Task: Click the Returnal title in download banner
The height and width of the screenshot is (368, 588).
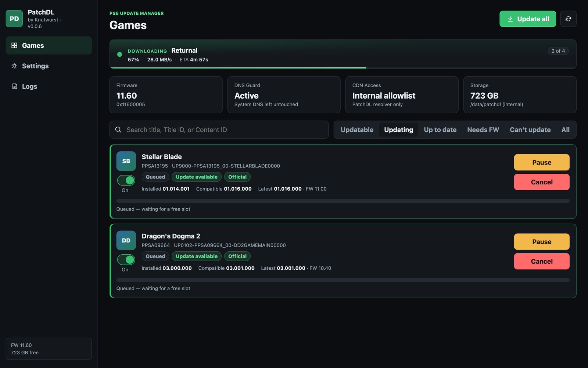Action: [184, 50]
